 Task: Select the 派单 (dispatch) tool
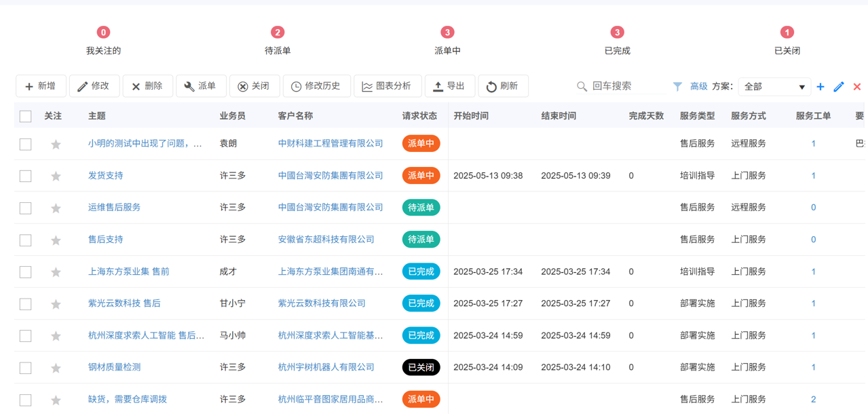tap(201, 86)
